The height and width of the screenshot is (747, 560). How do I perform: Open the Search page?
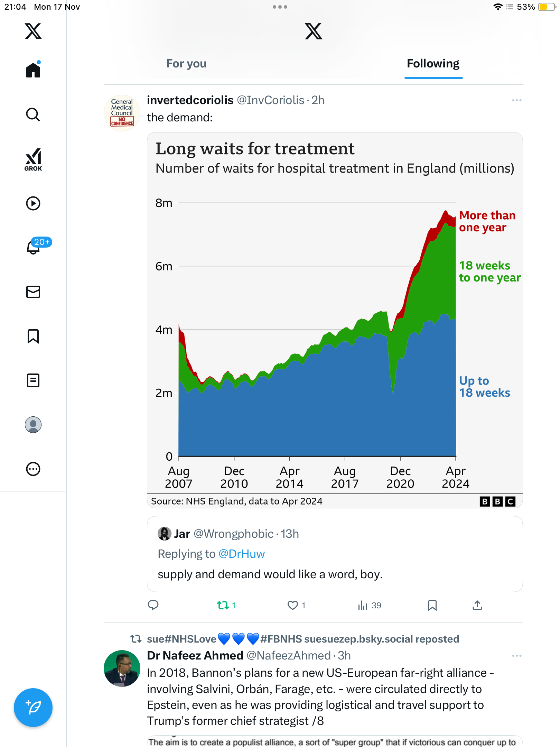click(x=33, y=114)
